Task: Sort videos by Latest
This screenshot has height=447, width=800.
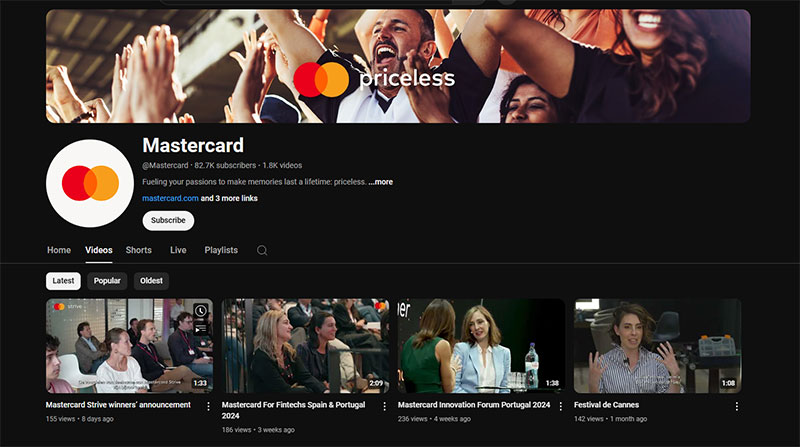Action: coord(63,281)
